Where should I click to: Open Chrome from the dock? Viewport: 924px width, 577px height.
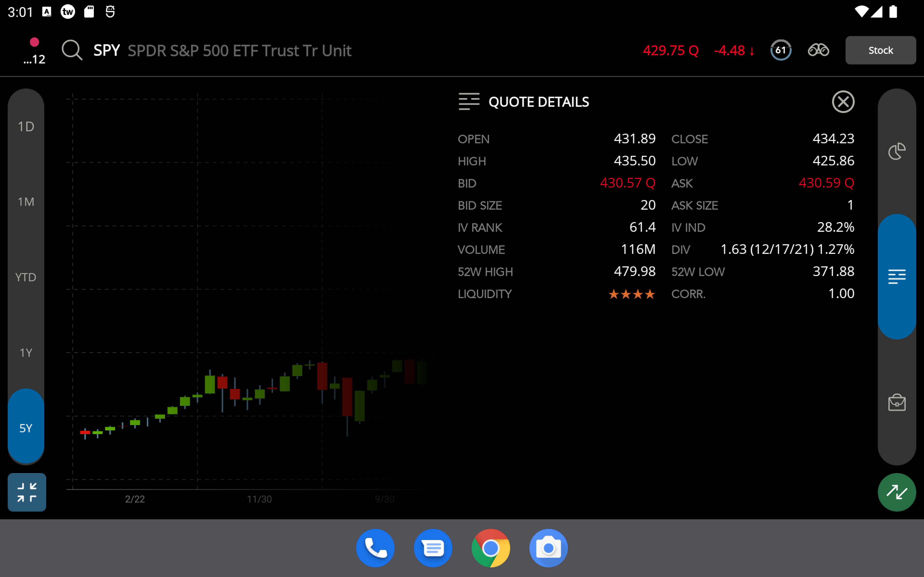[x=491, y=548]
